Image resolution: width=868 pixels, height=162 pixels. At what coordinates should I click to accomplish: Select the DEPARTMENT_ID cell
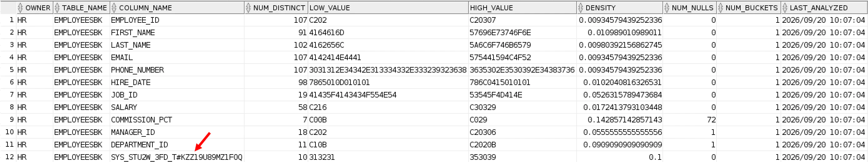tap(177, 145)
